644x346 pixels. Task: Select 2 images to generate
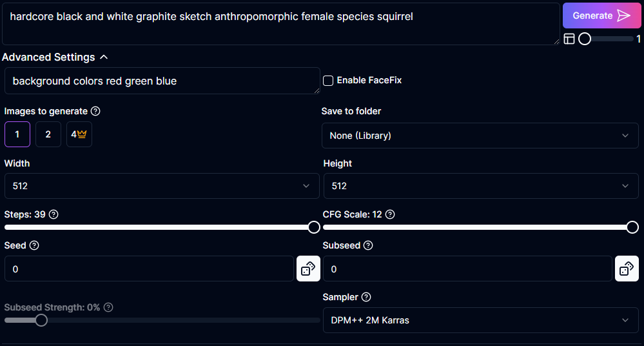click(48, 134)
